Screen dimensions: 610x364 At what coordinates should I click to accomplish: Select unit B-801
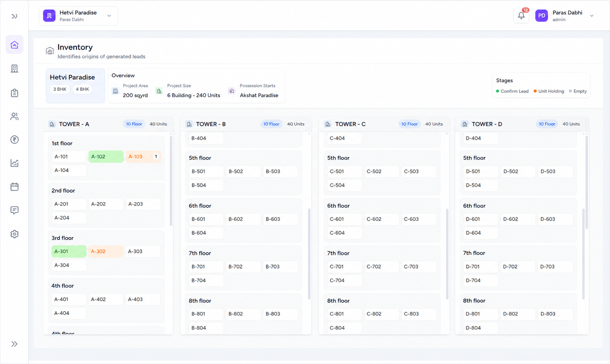pyautogui.click(x=206, y=314)
